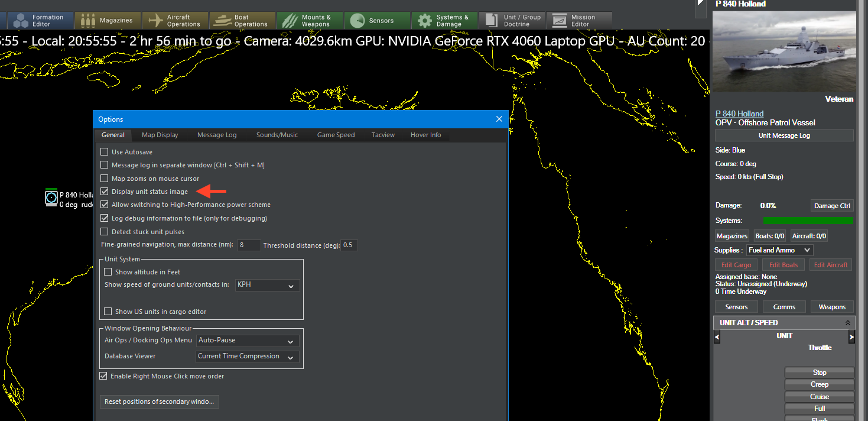The width and height of the screenshot is (868, 421).
Task: Open the Air Ops Auto-Pause dropdown
Action: tap(248, 341)
